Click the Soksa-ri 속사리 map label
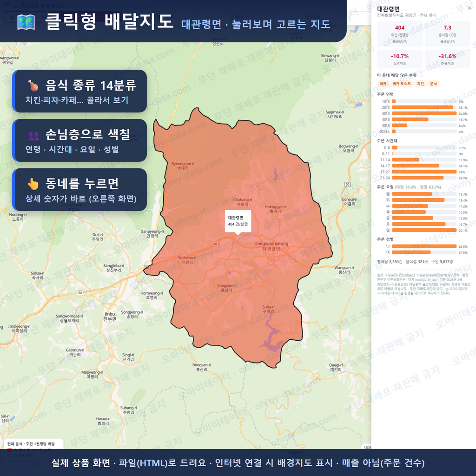The width and height of the screenshot is (476, 476). click(x=37, y=275)
